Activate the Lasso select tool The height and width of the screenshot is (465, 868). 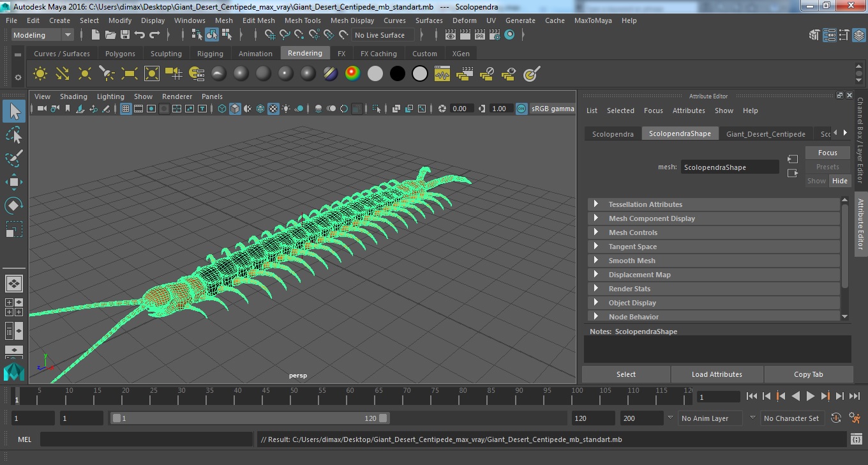pos(14,135)
